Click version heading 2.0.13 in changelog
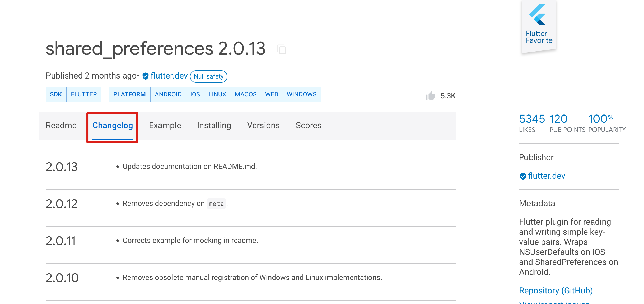Screen dimensions: 644x304 [62, 167]
